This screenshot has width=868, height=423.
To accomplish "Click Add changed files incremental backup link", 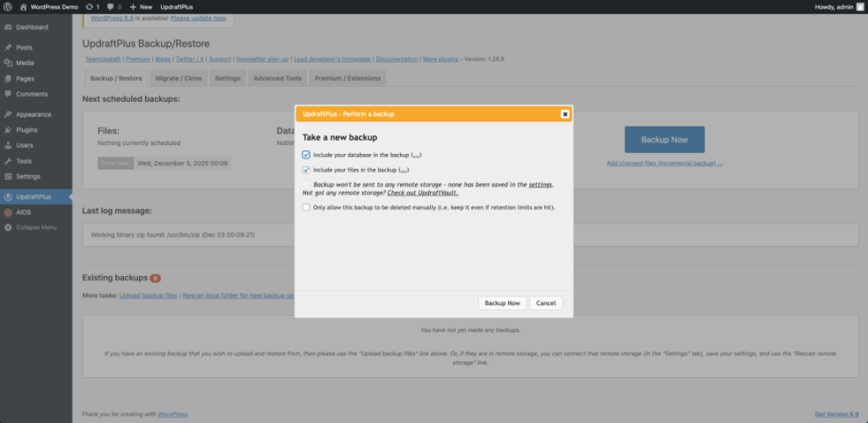I will [x=664, y=164].
